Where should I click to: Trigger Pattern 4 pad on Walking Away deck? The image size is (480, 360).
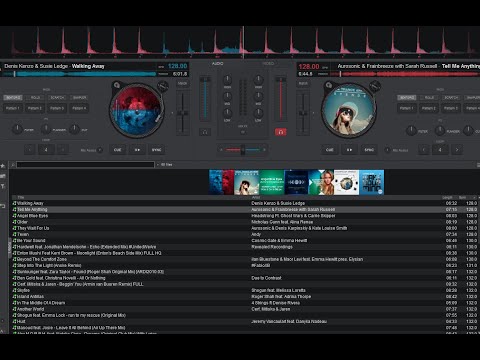tap(79, 108)
